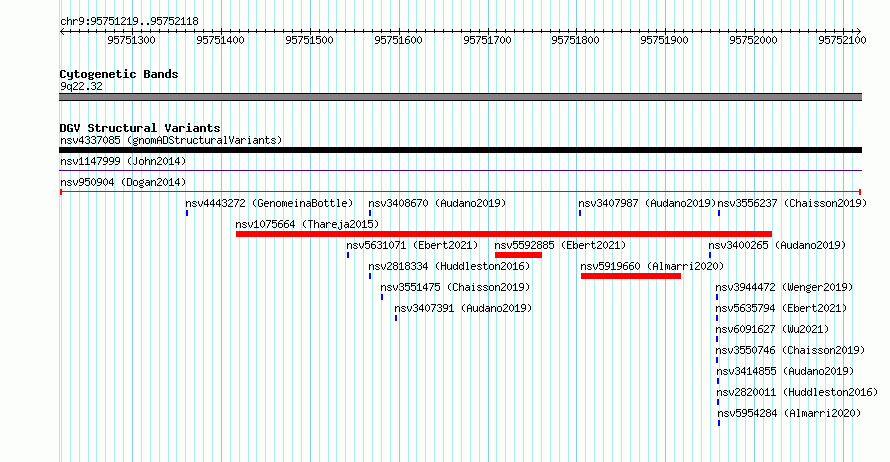Click the chr9:95751219..95752118 position label
The height and width of the screenshot is (462, 890).
129,21
